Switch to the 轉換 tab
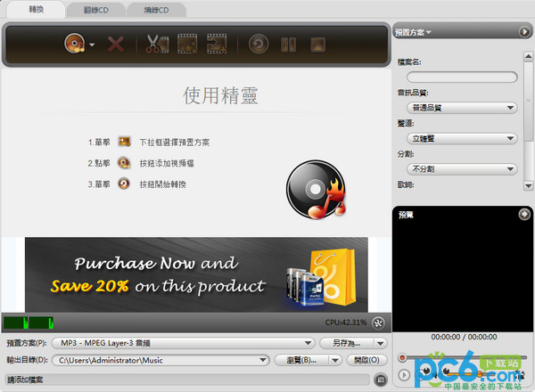 [x=37, y=10]
